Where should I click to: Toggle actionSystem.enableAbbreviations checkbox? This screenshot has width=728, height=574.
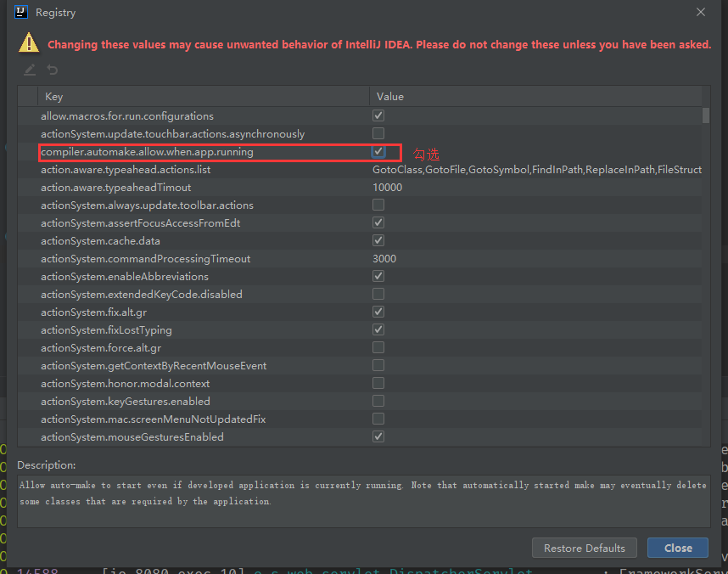click(x=378, y=276)
